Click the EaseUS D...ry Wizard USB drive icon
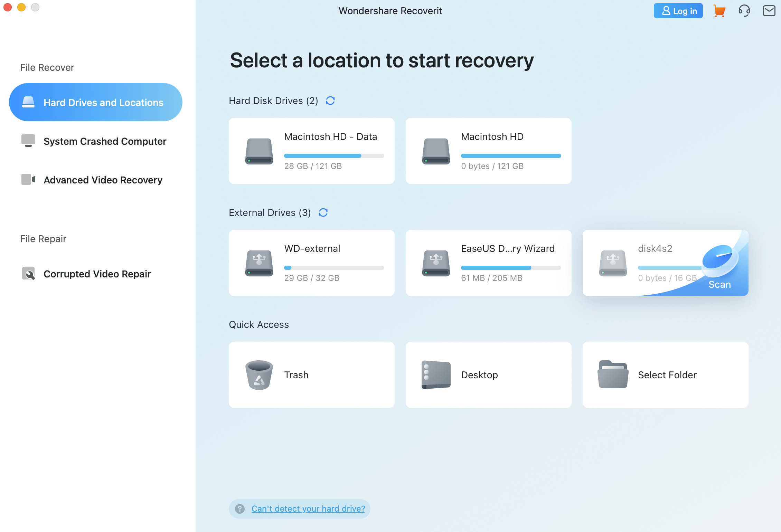The image size is (781, 532). pos(436,263)
